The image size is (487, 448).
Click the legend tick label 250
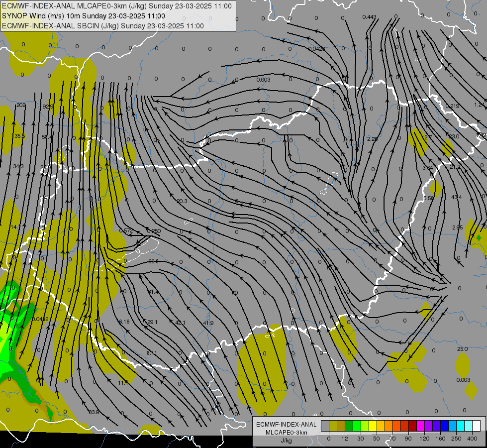456,439
